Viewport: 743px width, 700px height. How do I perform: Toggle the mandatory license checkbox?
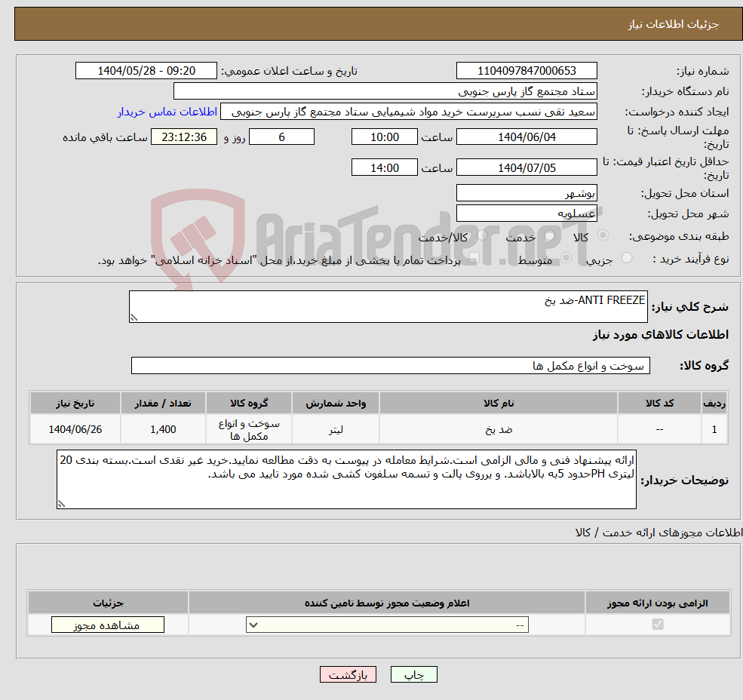[x=657, y=624]
